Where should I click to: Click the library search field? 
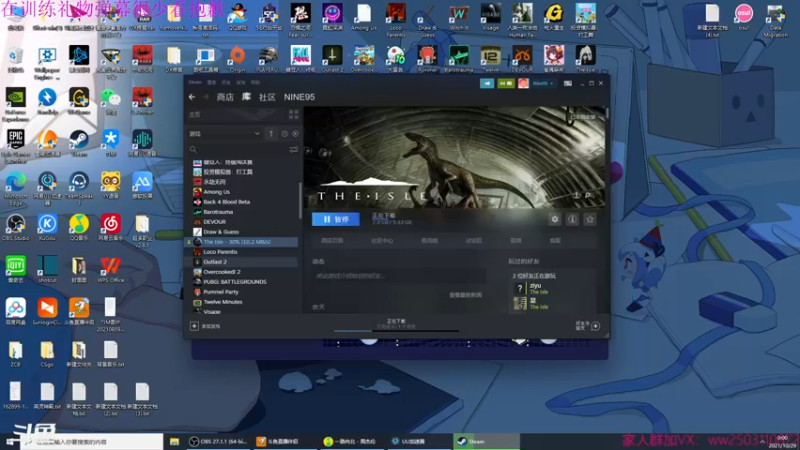[238, 149]
